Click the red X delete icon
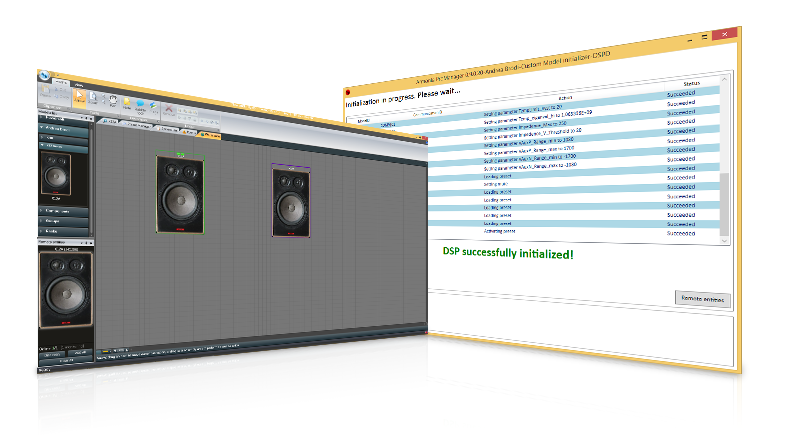This screenshot has width=800, height=442. coord(169,108)
